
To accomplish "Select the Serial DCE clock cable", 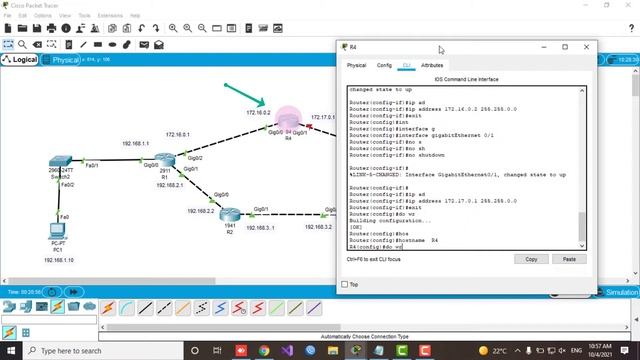I will [239, 308].
